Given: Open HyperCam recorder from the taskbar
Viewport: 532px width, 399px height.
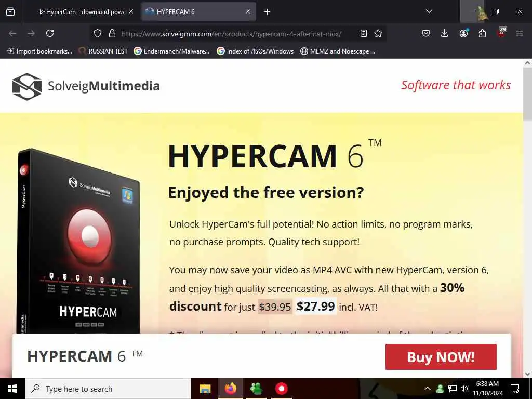Looking at the screenshot, I should point(281,389).
